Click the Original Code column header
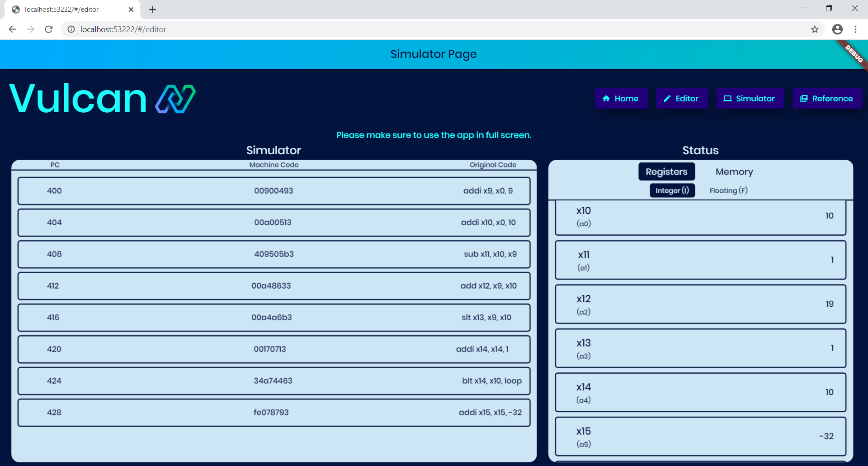The width and height of the screenshot is (868, 466). click(x=493, y=165)
